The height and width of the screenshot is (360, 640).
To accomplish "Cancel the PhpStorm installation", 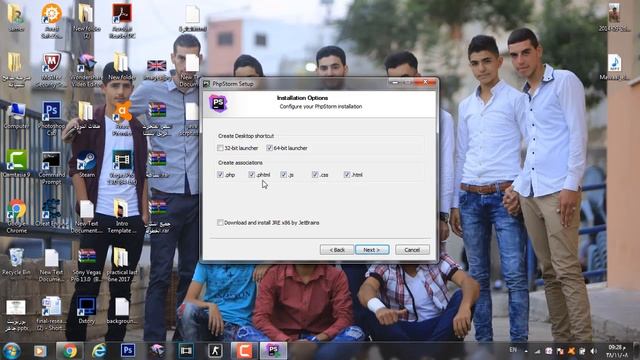I will coord(412,249).
